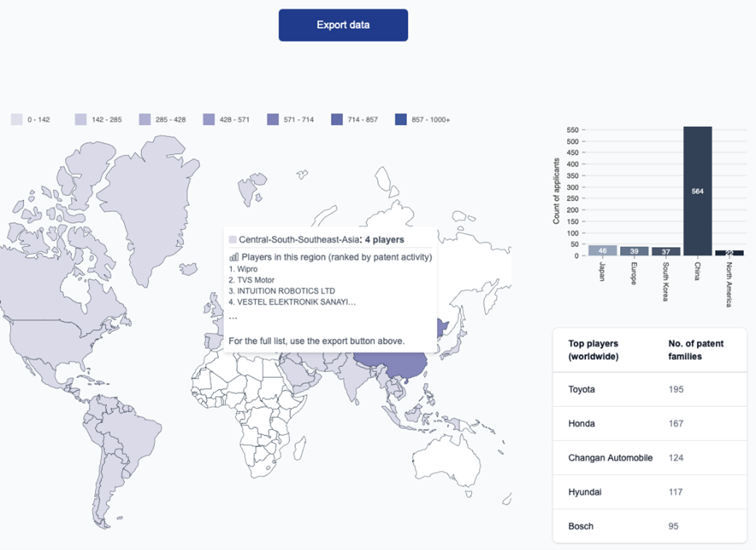Select the Changan Automobile row
This screenshot has height=550, width=756.
[x=649, y=458]
